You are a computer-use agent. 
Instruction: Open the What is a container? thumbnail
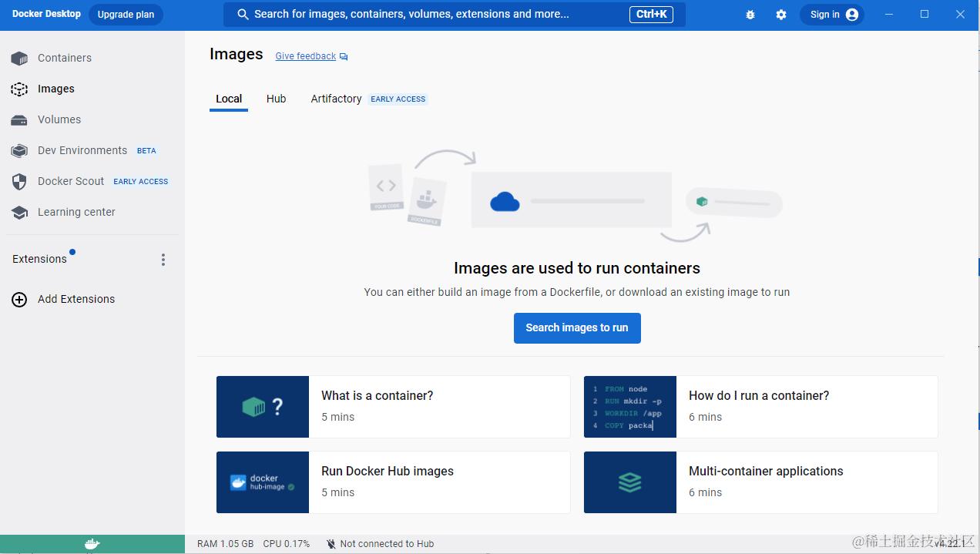263,407
